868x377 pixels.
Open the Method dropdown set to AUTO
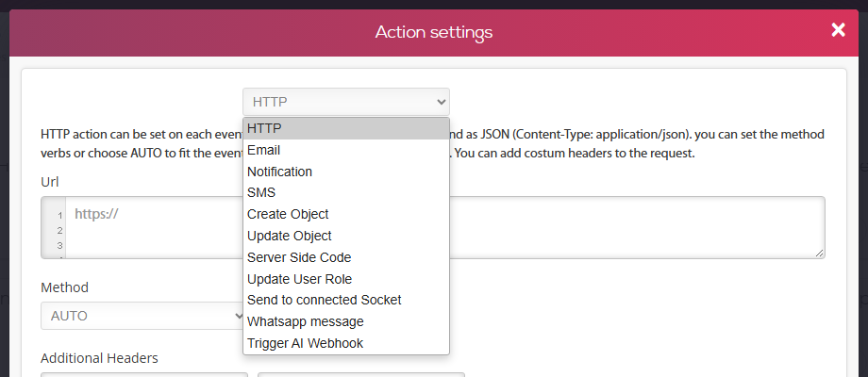tap(142, 316)
